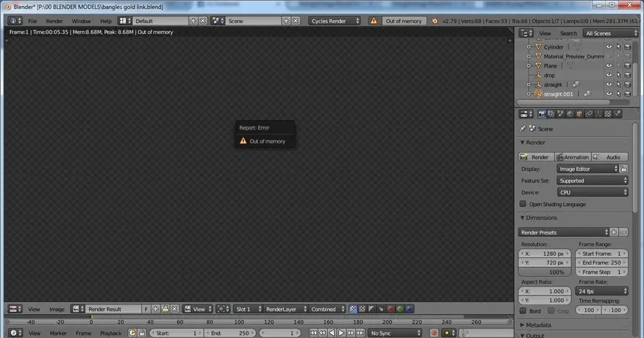Click the Audio button in Render panel
This screenshot has width=644, height=338.
[x=609, y=157]
